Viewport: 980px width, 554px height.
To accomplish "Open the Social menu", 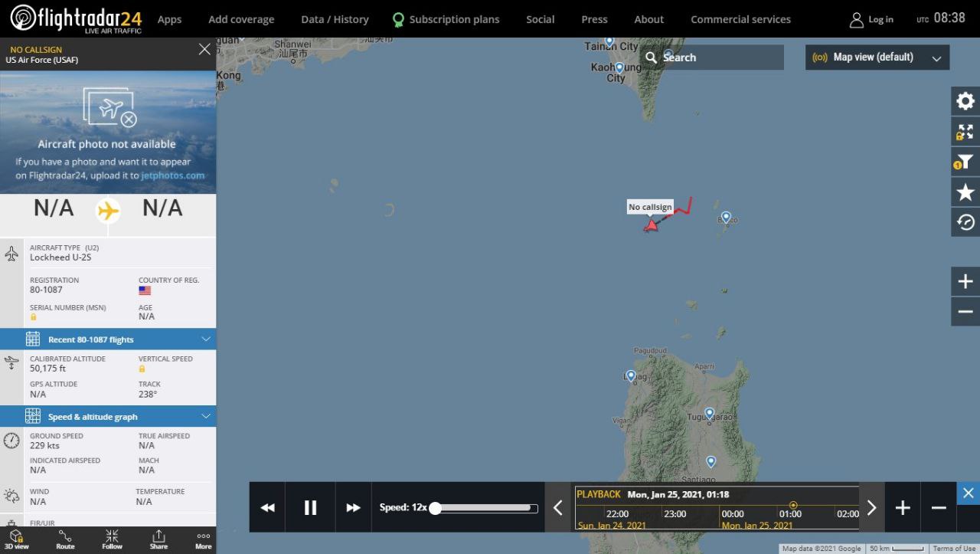I will click(540, 19).
